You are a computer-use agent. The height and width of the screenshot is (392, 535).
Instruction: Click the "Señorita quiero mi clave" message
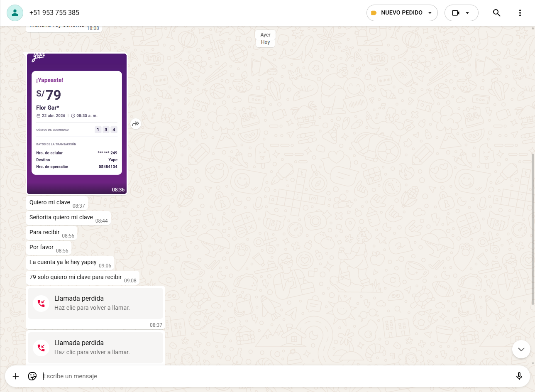point(61,217)
